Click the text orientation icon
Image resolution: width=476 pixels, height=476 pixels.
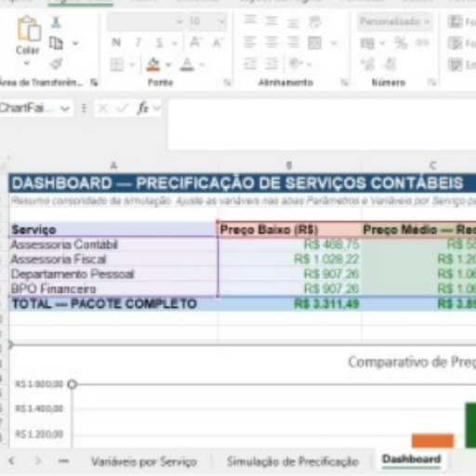point(296,64)
